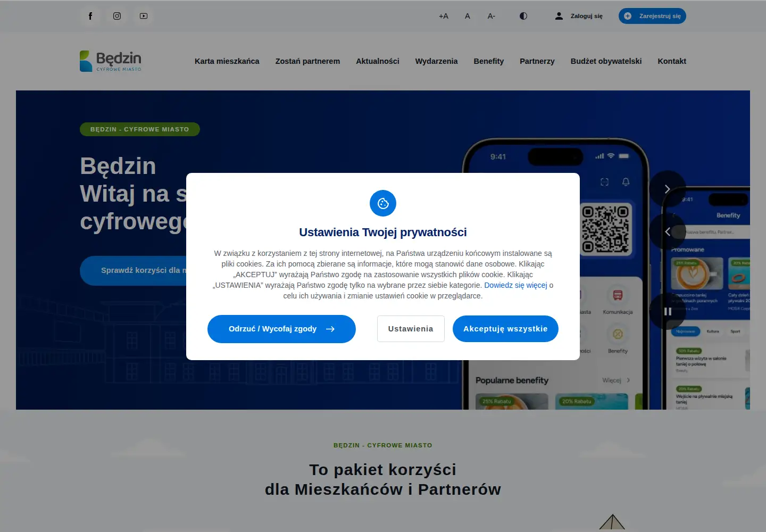Click the cookie icon in privacy dialog
The image size is (766, 532).
[383, 203]
